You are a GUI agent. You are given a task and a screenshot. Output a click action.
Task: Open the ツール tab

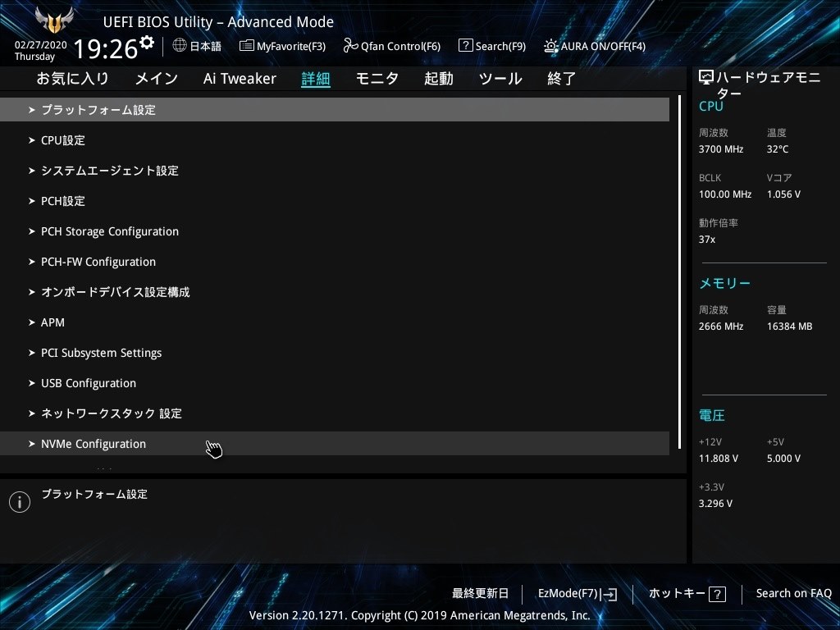500,79
